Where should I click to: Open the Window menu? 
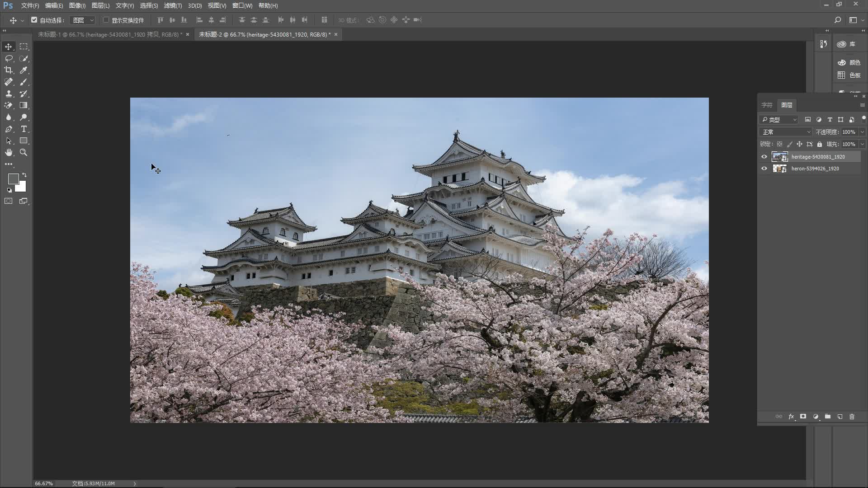point(242,5)
